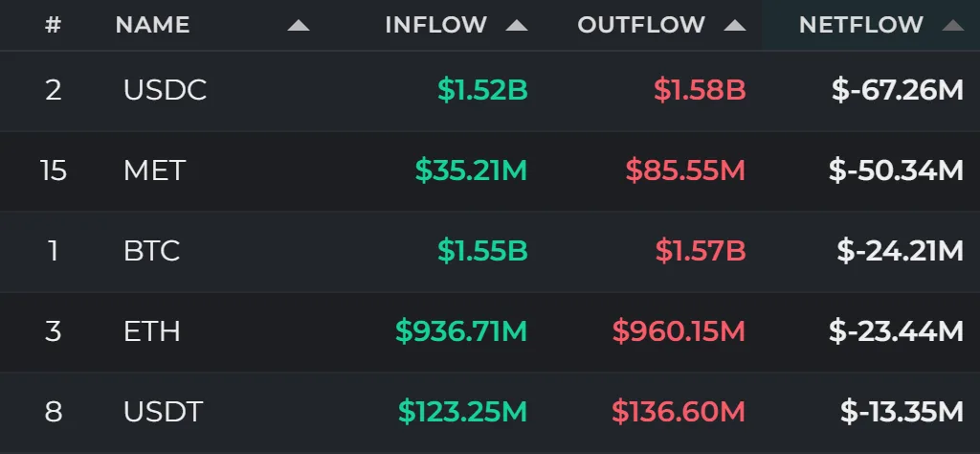980x454 pixels.
Task: Sort by the INFLOW column arrow
Action: [517, 26]
